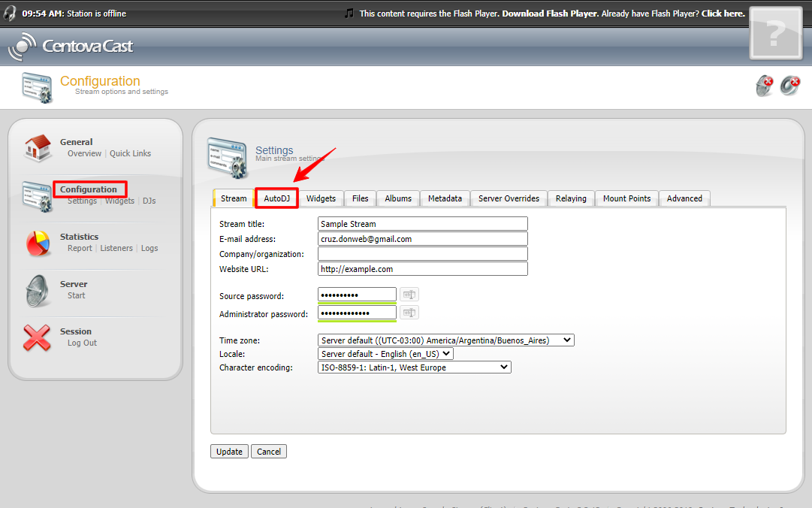Open the Mount Points tab
The image size is (812, 508).
[626, 198]
